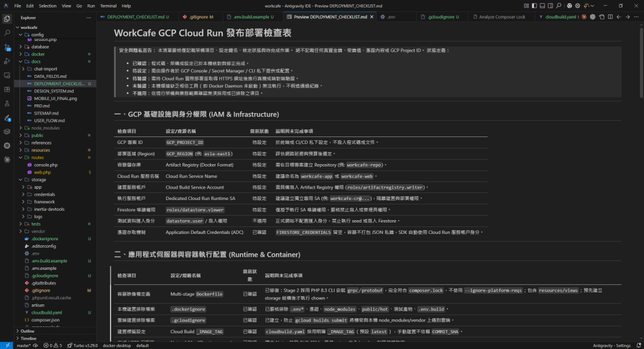Screen dimensions: 644x349
Task: Open the Extensions view
Action: tap(7, 89)
